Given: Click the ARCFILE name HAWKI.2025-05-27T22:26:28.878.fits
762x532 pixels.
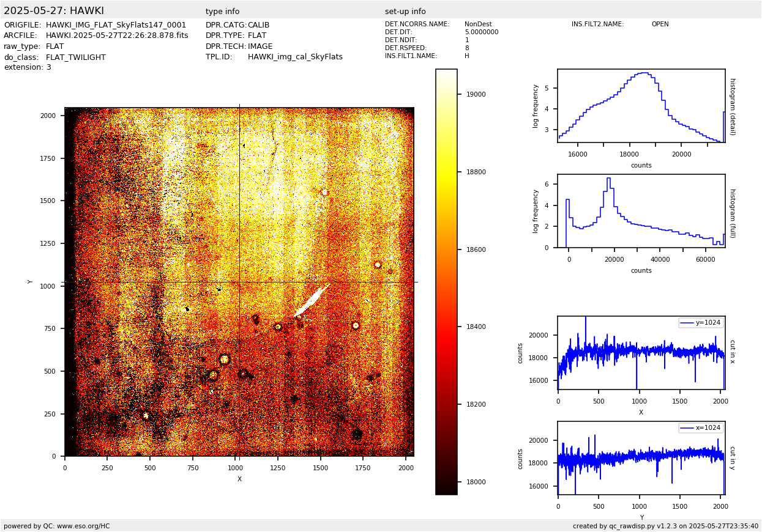Looking at the screenshot, I should click(x=117, y=35).
